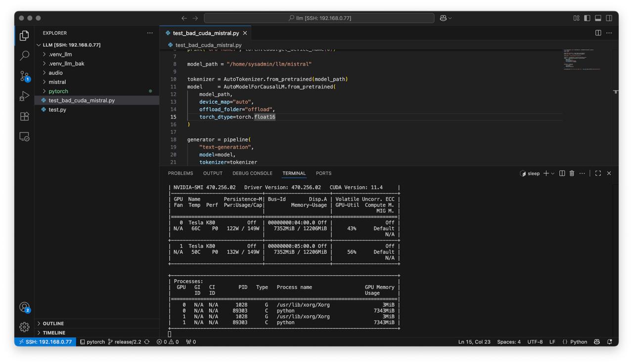
Task: Open Run and Debug view
Action: [24, 96]
